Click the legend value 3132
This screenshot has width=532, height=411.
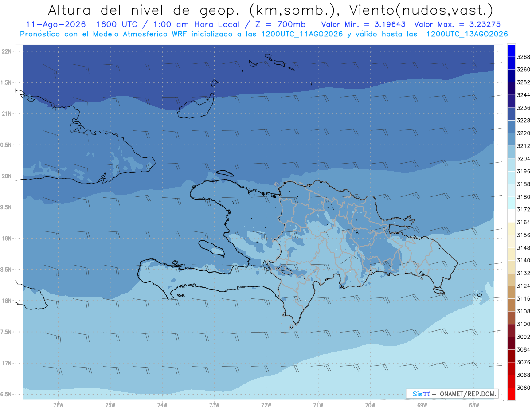point(523,273)
